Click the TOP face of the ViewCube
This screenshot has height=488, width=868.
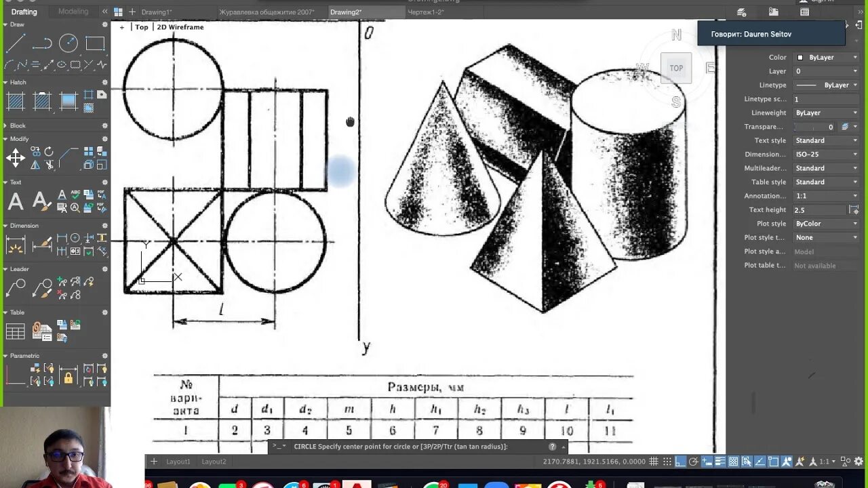[x=676, y=68]
